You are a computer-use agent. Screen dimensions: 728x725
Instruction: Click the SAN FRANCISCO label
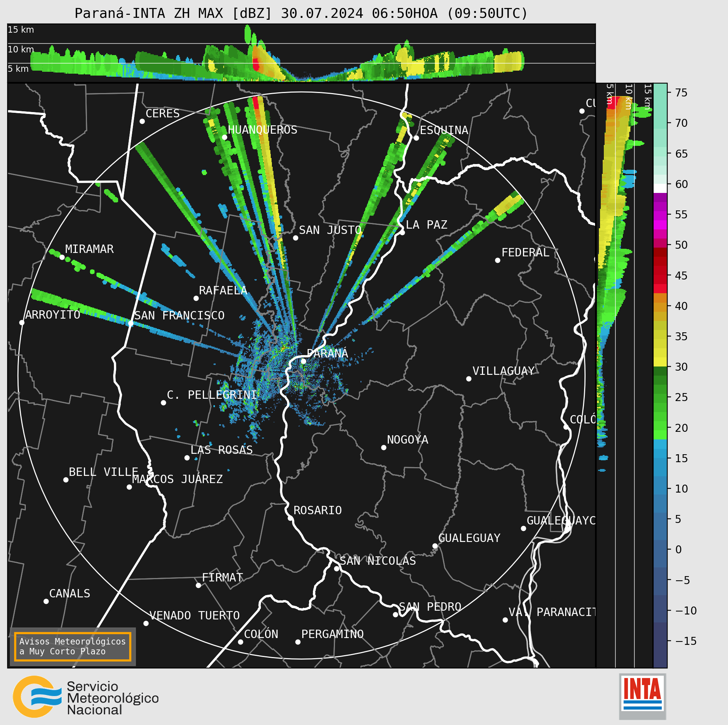179,316
